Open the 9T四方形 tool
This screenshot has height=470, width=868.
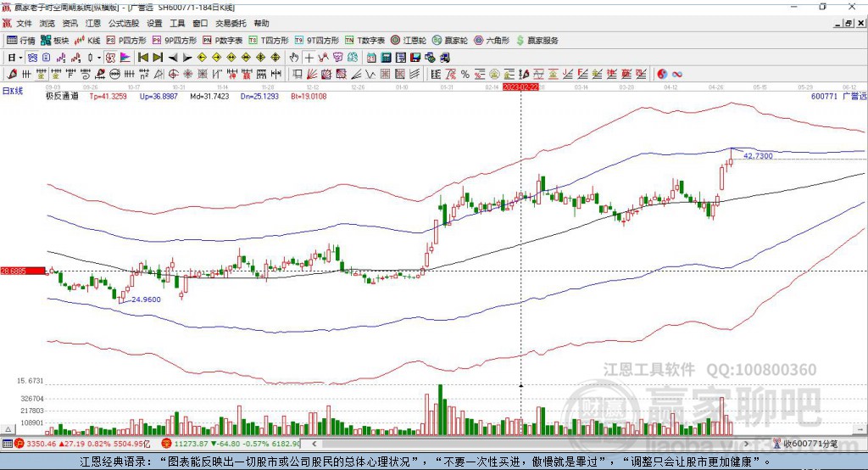[x=317, y=41]
